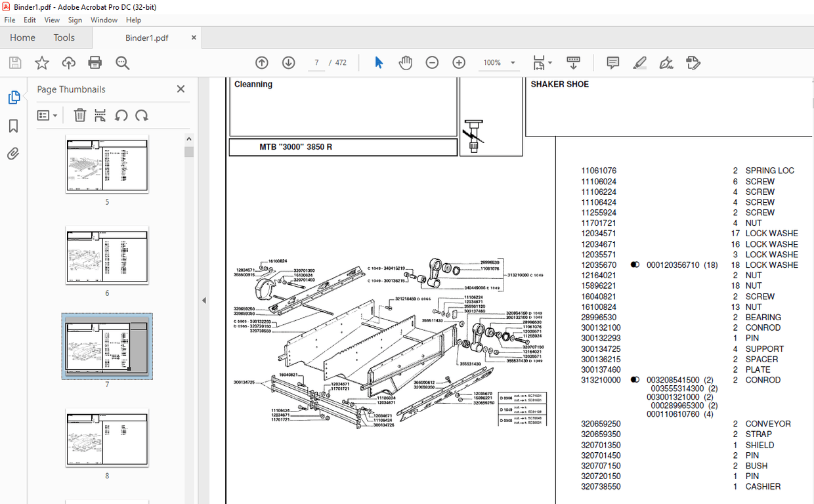Bookmark this file with the star icon
Viewport: 814px width, 504px height.
[42, 62]
